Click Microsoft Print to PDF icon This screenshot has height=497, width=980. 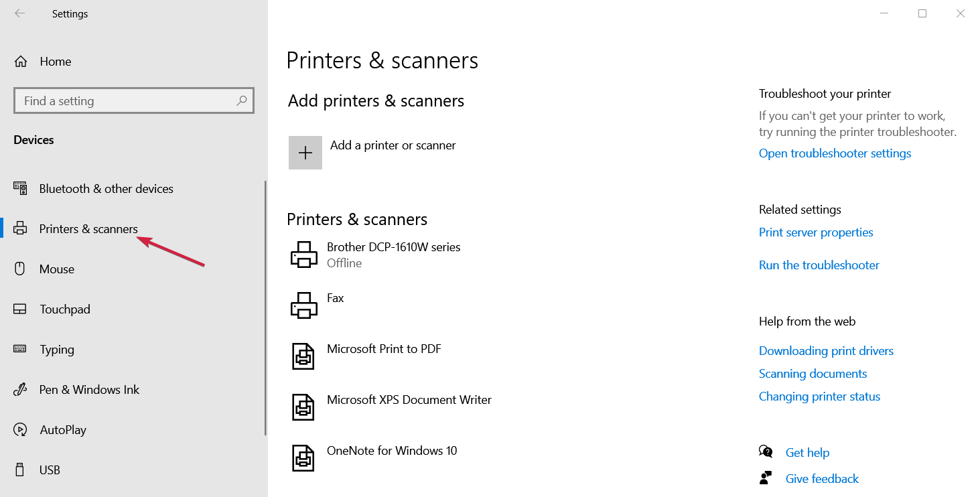(x=303, y=356)
